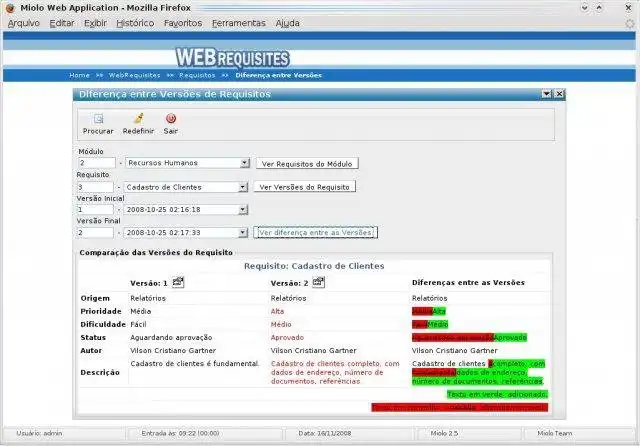Click Firefox throbber activity icon
The image size is (640, 446).
pos(630,23)
